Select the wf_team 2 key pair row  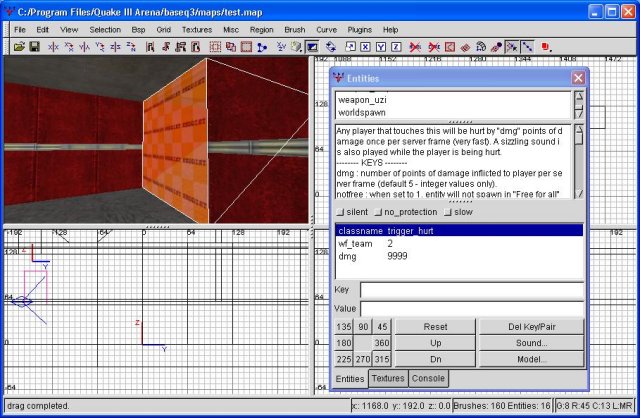pyautogui.click(x=459, y=244)
